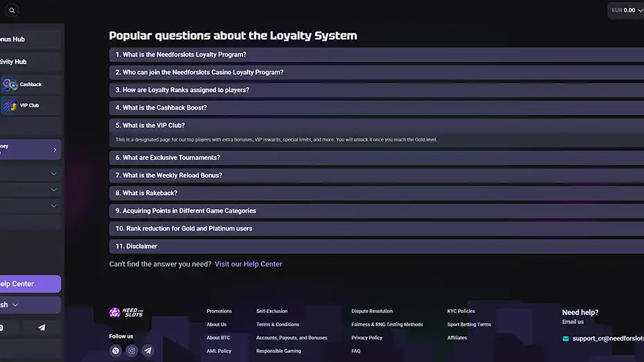
Task: Click the search magnifier icon
Action: pyautogui.click(x=12, y=10)
